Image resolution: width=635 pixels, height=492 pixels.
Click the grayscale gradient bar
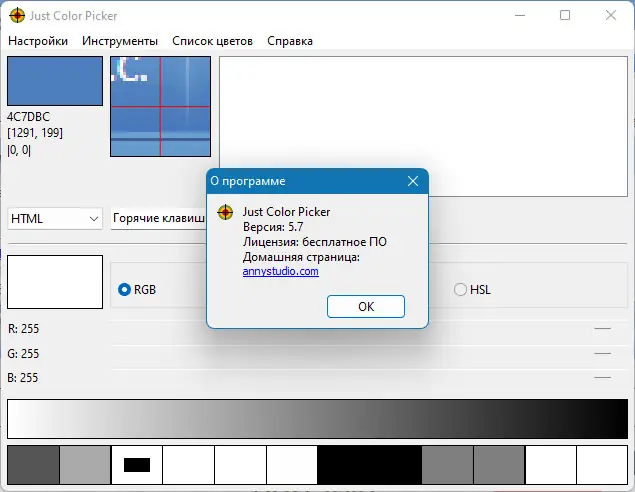point(318,419)
